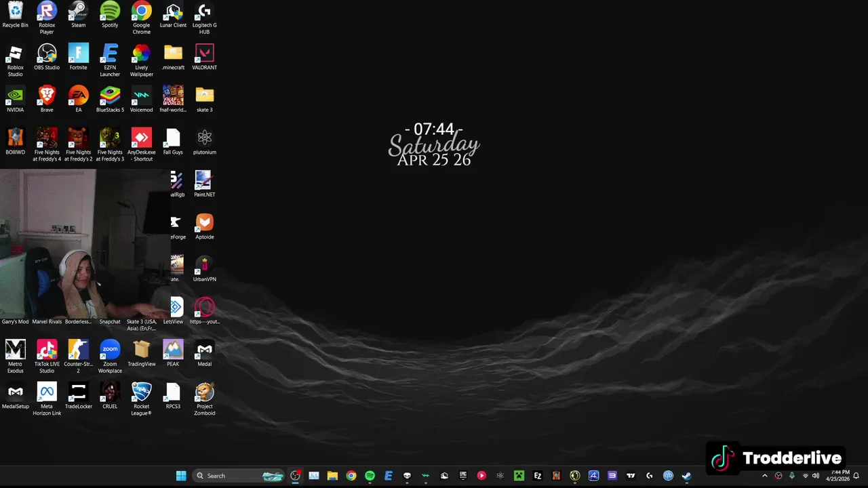Open Minecraft from the taskbar
Viewport: 868px width, 488px height.
(519, 476)
